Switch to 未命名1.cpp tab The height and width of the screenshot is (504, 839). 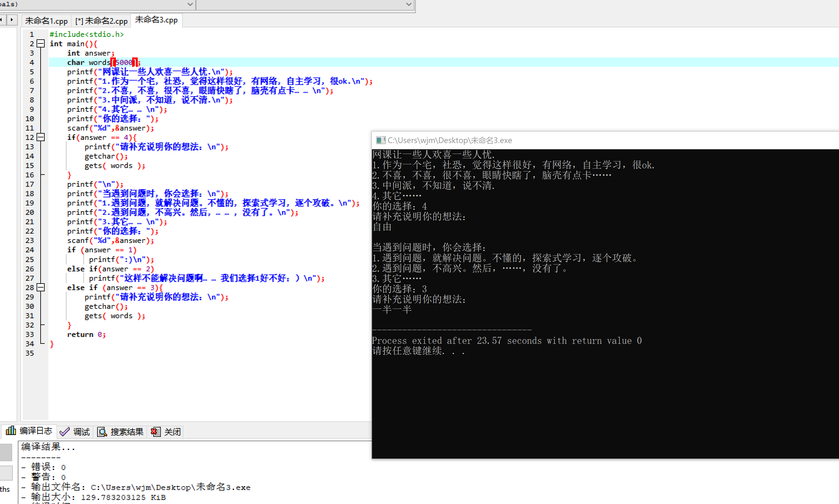[46, 21]
